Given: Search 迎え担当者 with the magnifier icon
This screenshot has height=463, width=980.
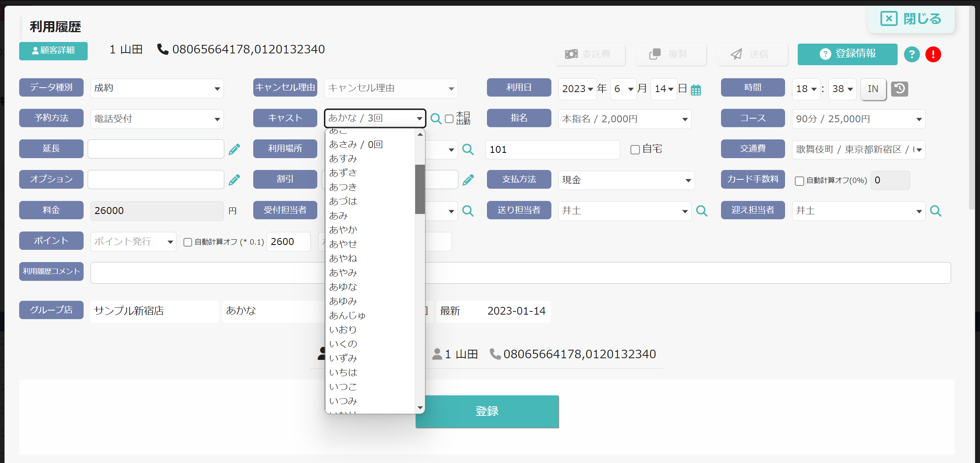Looking at the screenshot, I should tap(936, 211).
